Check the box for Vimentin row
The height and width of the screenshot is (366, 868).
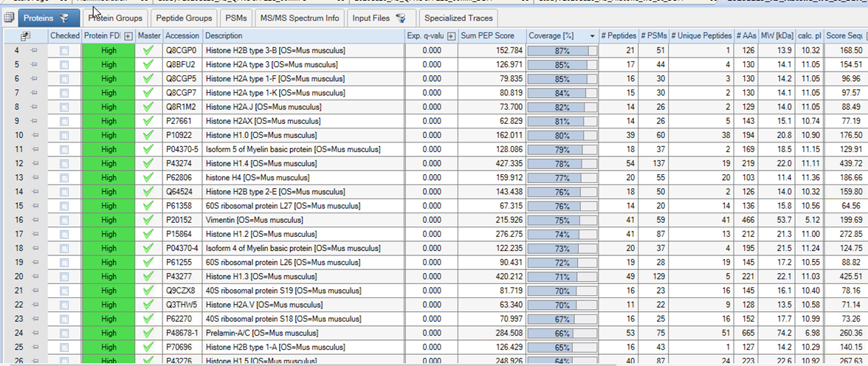point(65,221)
